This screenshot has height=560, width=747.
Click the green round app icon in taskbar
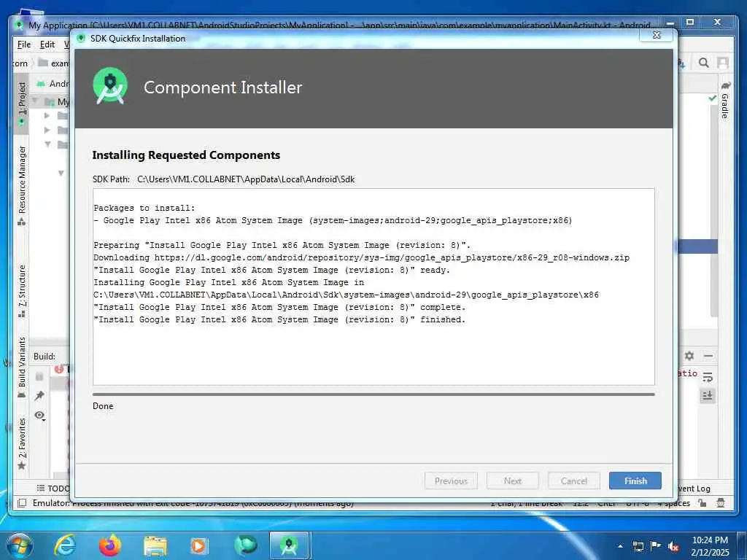pyautogui.click(x=245, y=545)
